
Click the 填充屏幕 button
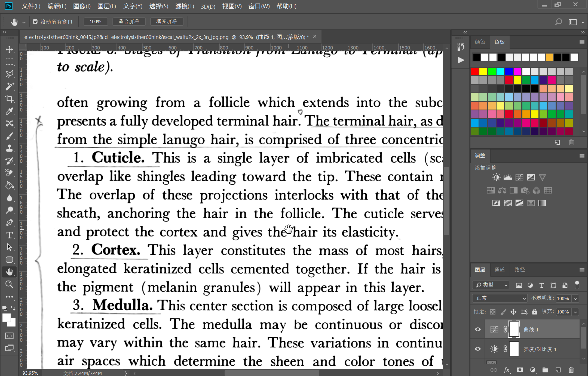coord(167,21)
